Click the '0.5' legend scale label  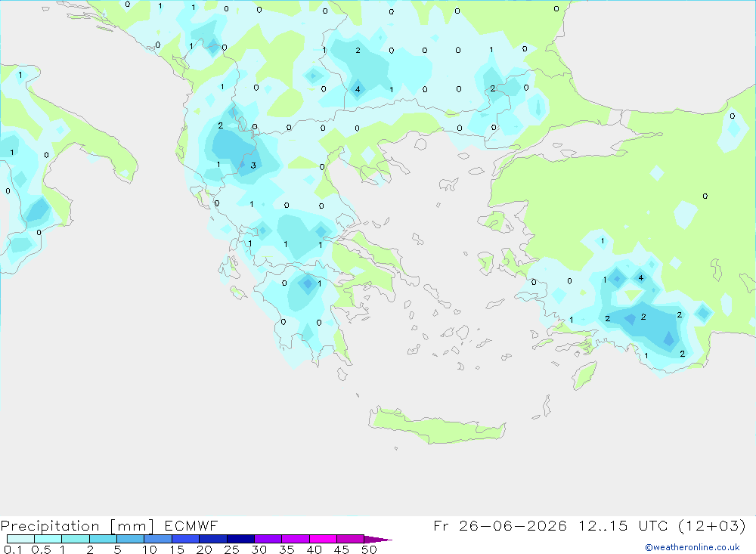[41, 549]
